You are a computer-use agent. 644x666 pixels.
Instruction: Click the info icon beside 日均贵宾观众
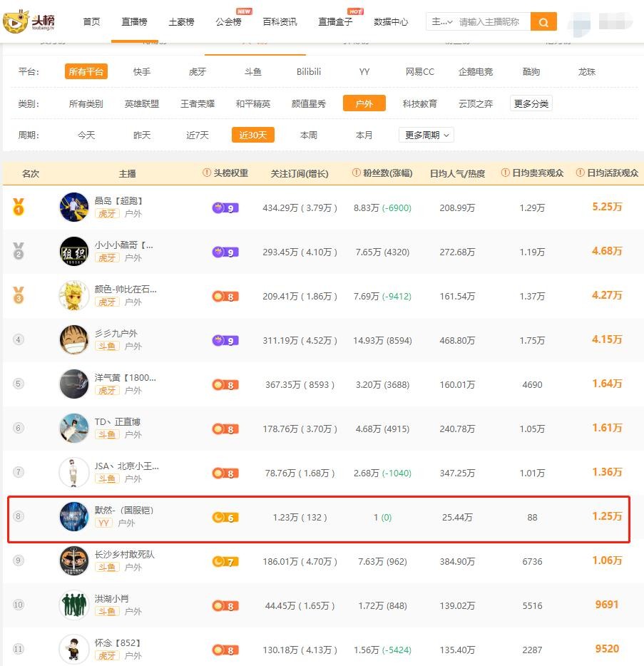pos(506,173)
